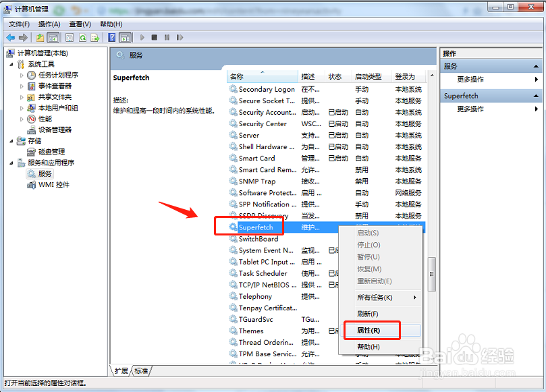The image size is (546, 392).
Task: Click the Up one level folder icon
Action: (40, 37)
